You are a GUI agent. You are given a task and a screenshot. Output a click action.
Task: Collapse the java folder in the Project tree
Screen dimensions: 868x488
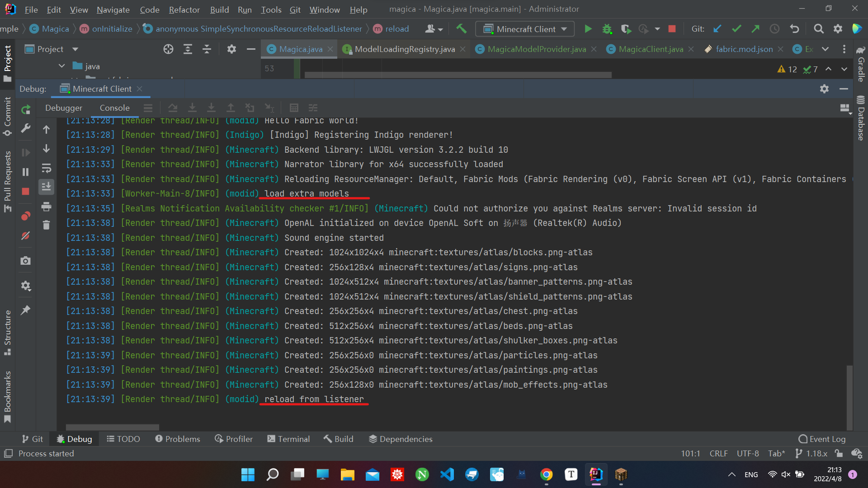tap(61, 66)
